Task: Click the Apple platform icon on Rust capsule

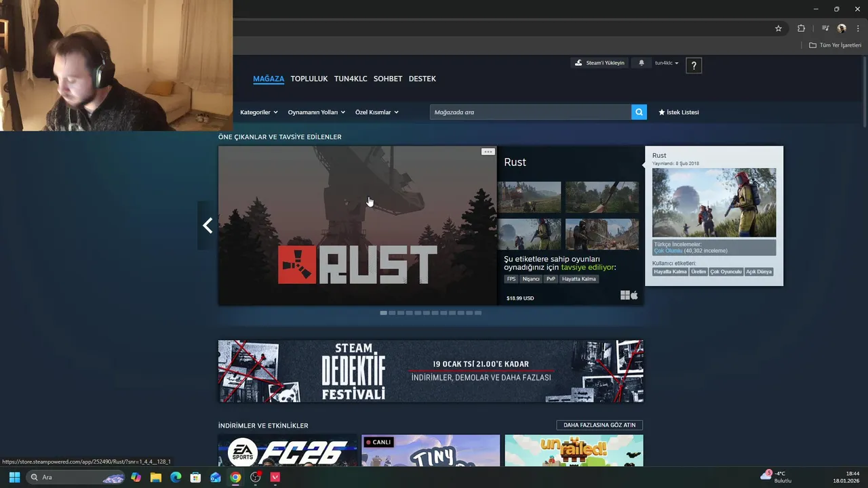Action: pos(634,295)
